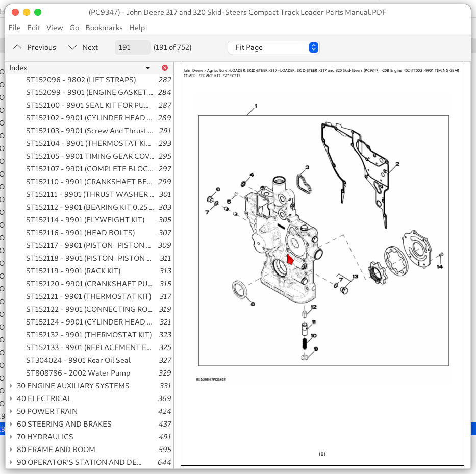This screenshot has height=474, width=476.
Task: Click the Next page down-arrow icon
Action: click(x=72, y=47)
